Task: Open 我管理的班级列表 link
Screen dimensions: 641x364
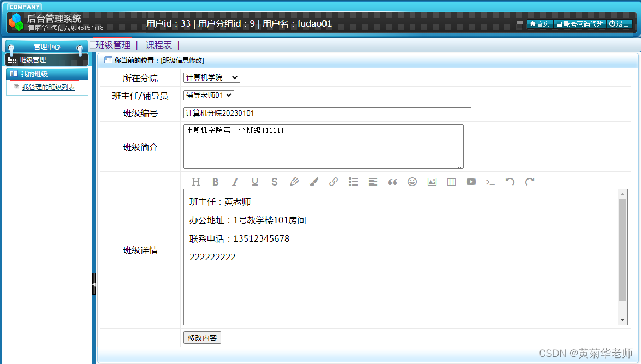Action: pyautogui.click(x=48, y=87)
